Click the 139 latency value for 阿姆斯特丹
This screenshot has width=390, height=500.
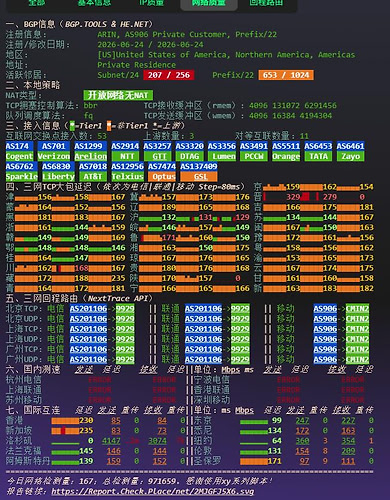86,461
